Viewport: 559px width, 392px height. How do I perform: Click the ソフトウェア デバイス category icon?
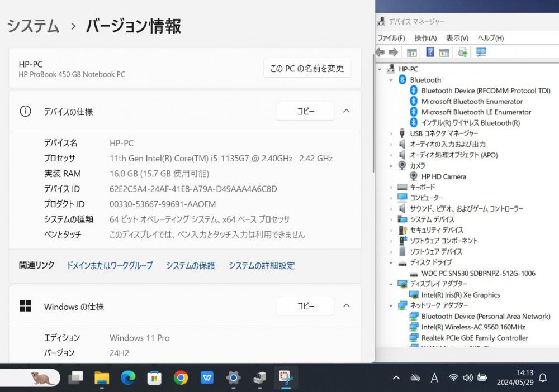tap(402, 251)
